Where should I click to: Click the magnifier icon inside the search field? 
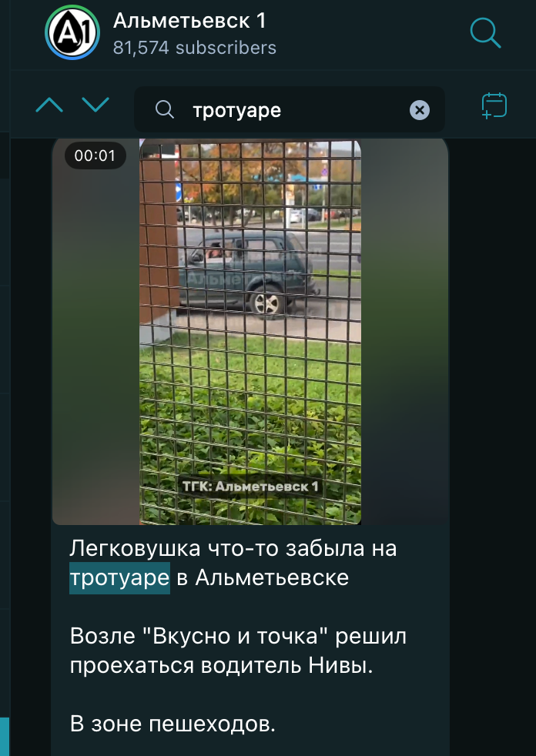pyautogui.click(x=165, y=110)
